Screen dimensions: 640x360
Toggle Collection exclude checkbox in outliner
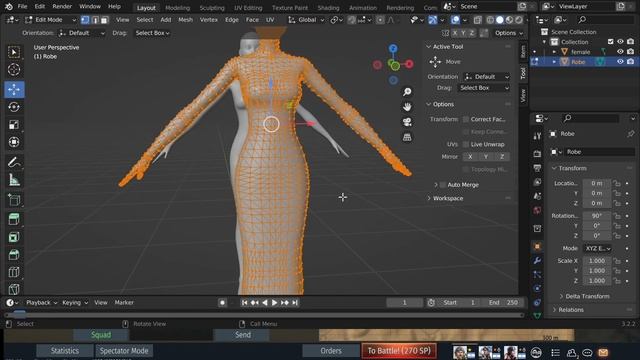pyautogui.click(x=611, y=42)
